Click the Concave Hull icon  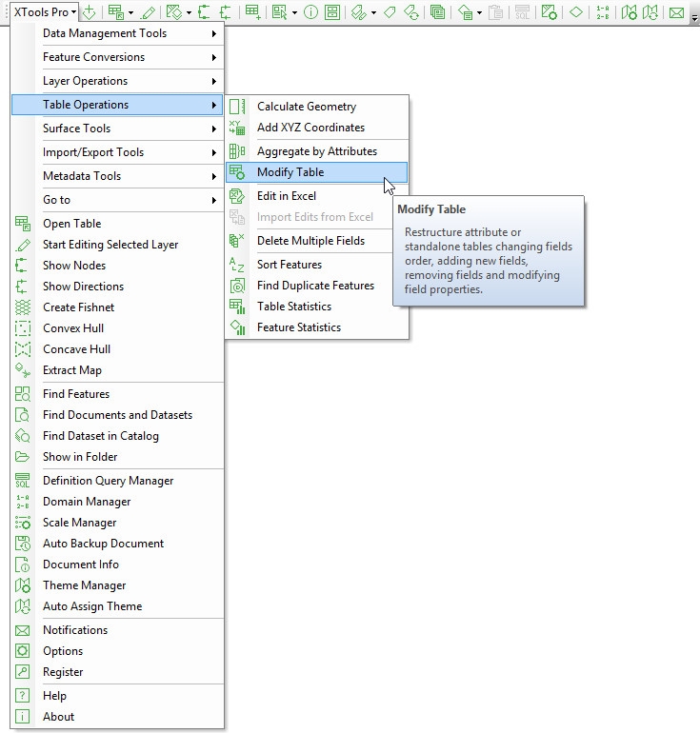click(x=23, y=349)
